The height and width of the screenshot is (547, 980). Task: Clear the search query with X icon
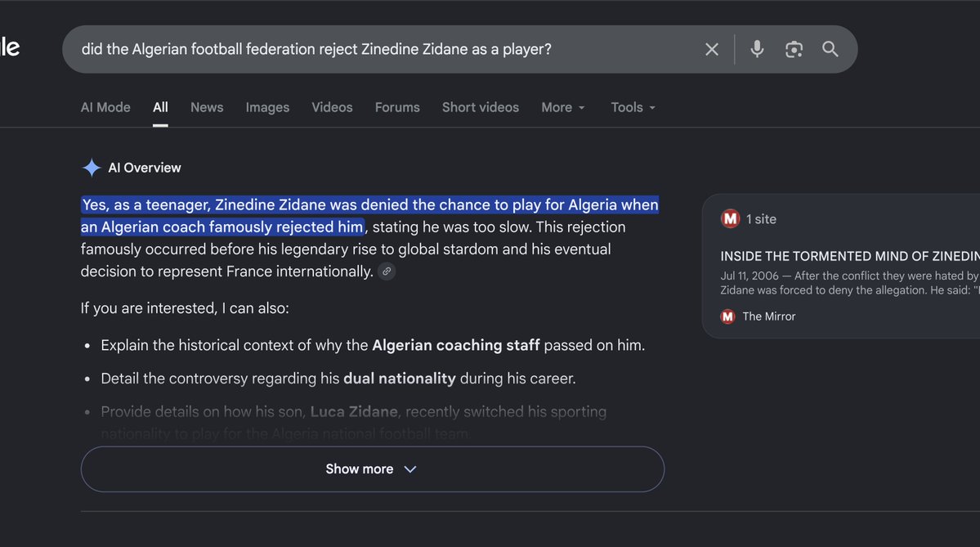[711, 49]
